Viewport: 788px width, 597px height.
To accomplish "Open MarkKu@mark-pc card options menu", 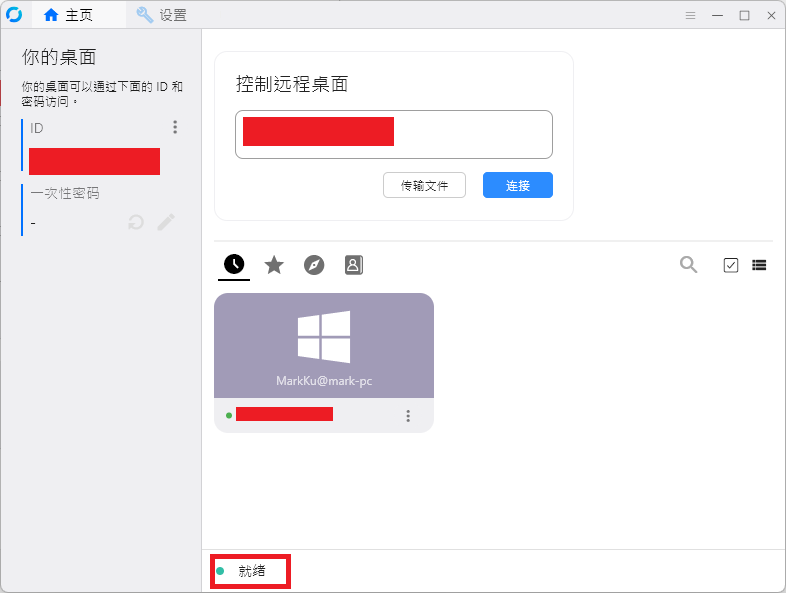I will [x=407, y=416].
